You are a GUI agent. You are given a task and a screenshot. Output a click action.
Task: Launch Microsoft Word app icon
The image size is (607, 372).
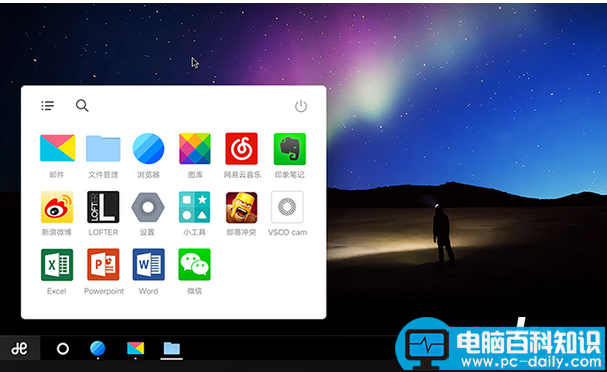tap(148, 265)
